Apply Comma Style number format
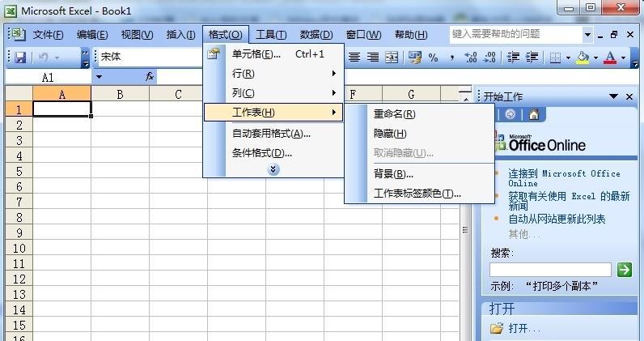Image resolution: width=644 pixels, height=341 pixels. [x=451, y=58]
